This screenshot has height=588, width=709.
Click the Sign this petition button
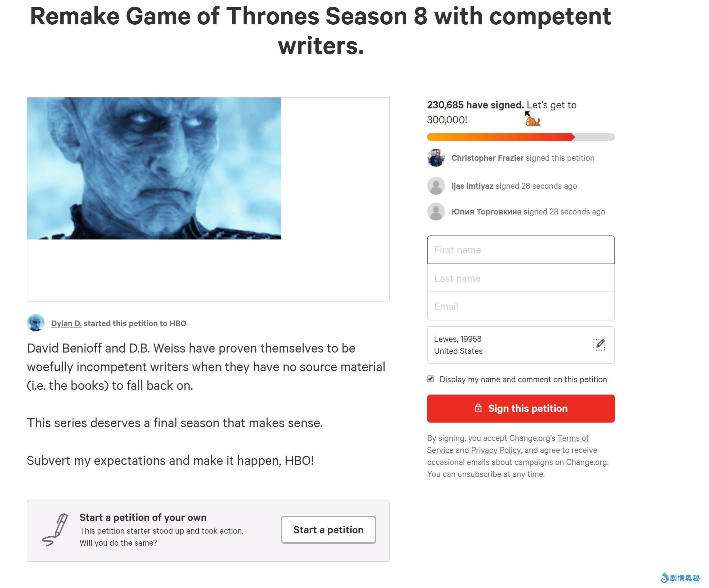(520, 409)
